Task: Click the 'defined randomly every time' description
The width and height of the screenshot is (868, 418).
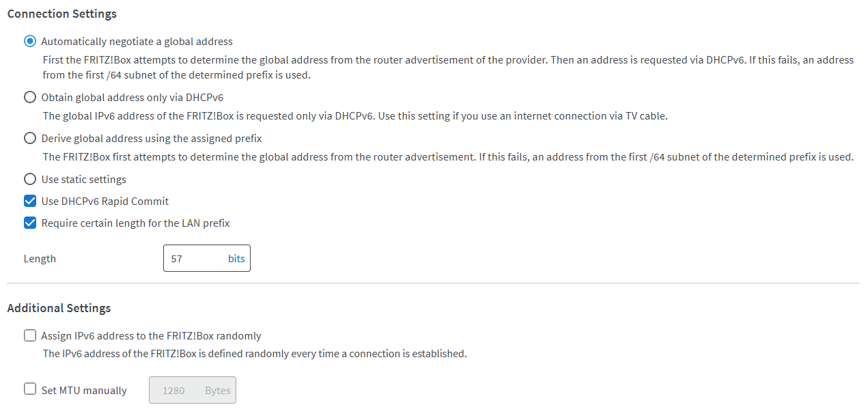Action: 255,354
